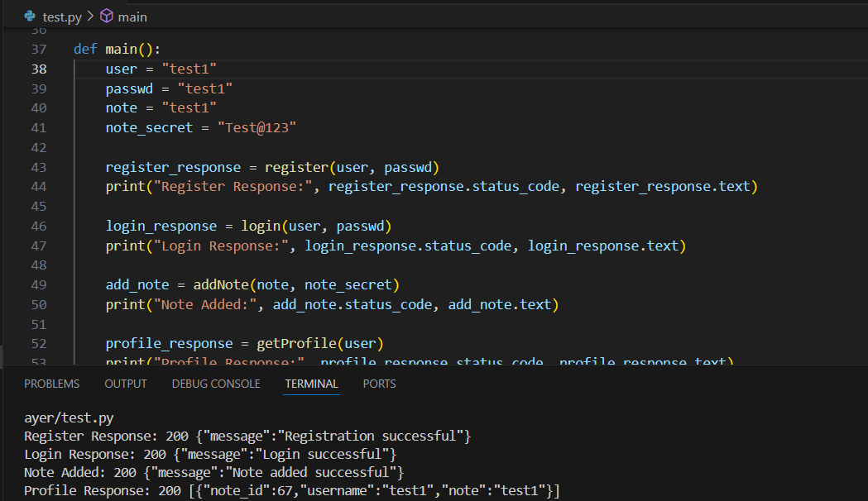Click the login function call on line 46
868x501 pixels.
pyautogui.click(x=261, y=226)
